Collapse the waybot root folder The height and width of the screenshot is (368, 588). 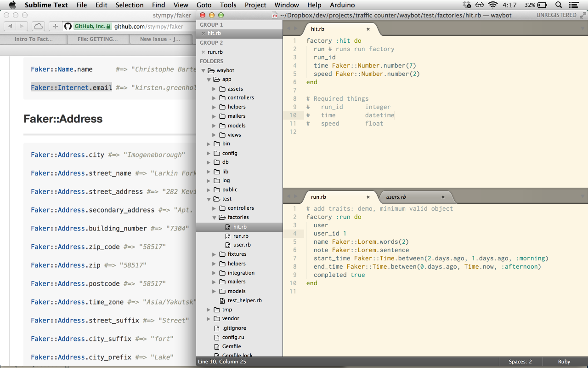204,70
